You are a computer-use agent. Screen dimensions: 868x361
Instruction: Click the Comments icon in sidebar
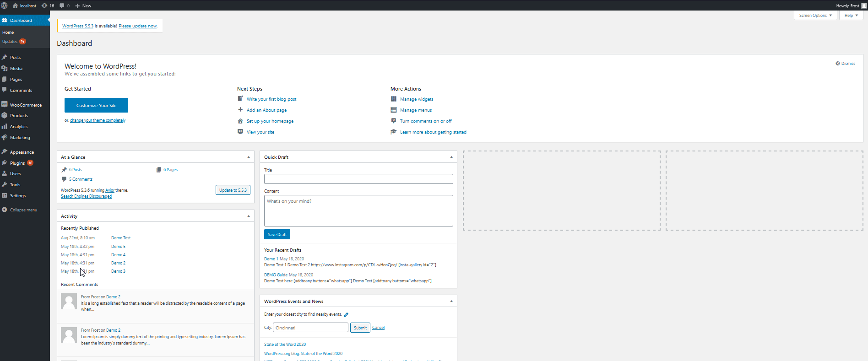(5, 90)
